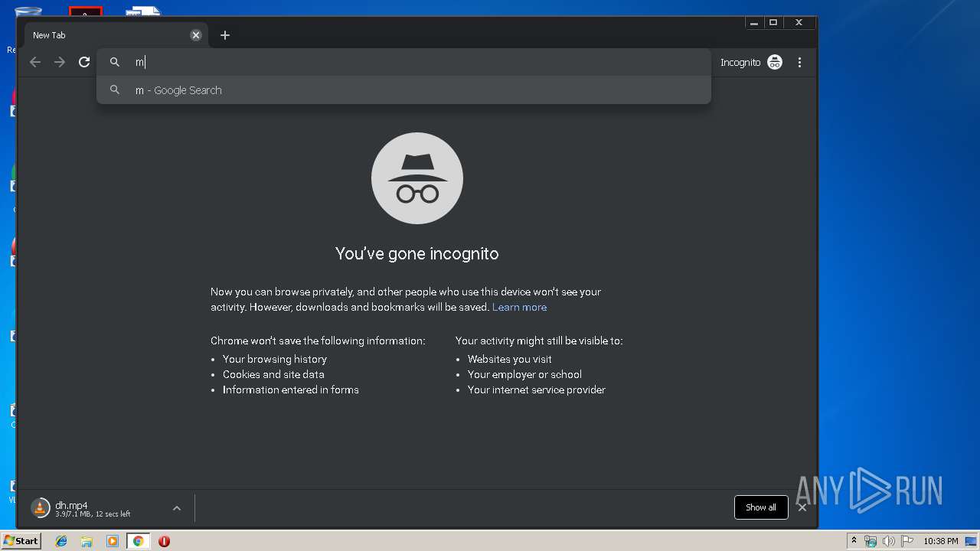Click the large incognito hat logo
Viewport: 980px width, 551px height.
[x=417, y=178]
